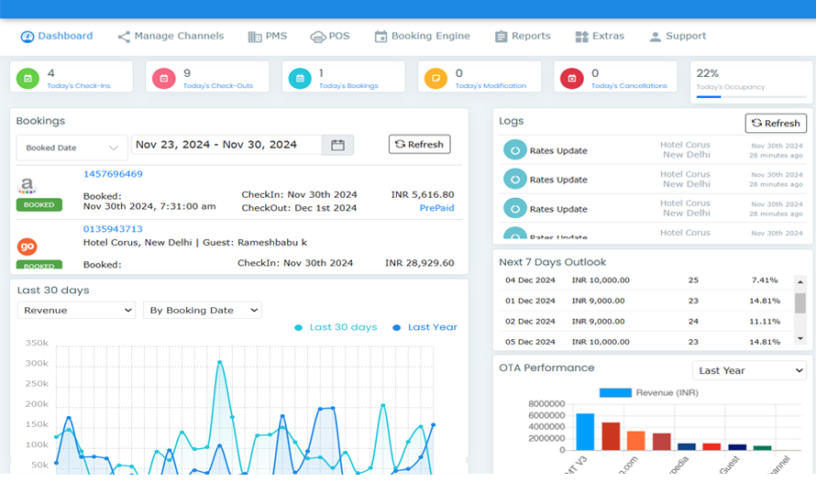Click the booking date range input field
The width and height of the screenshot is (816, 504).
(x=226, y=145)
